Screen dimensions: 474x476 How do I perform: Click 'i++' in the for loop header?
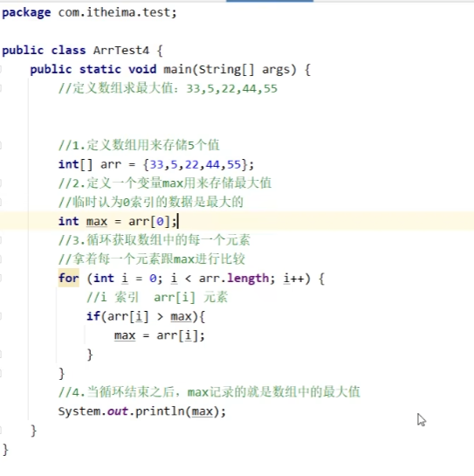pyautogui.click(x=294, y=279)
